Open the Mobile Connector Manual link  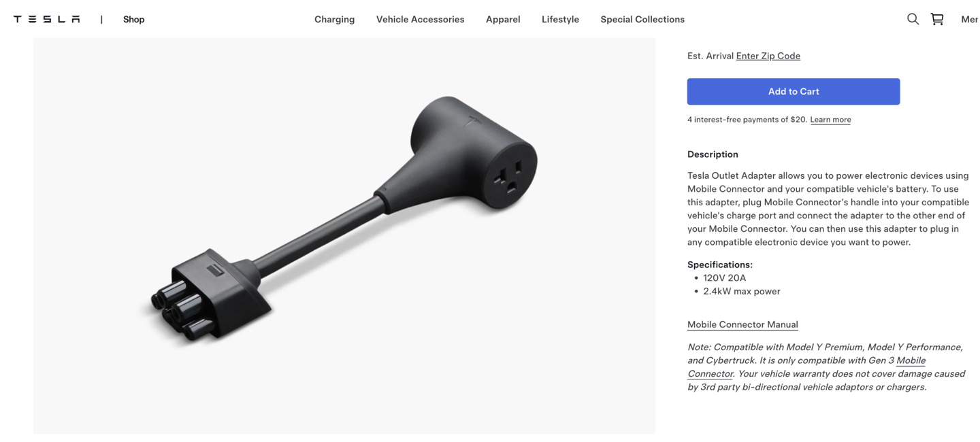[742, 324]
